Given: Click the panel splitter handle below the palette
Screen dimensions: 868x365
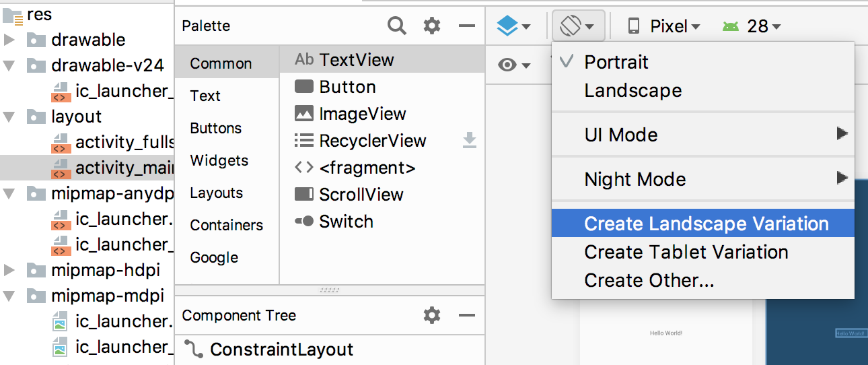Looking at the screenshot, I should 330,290.
